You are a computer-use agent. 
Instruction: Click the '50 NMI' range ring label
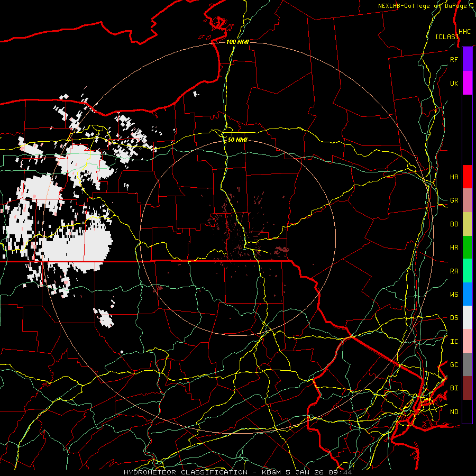[x=237, y=140]
